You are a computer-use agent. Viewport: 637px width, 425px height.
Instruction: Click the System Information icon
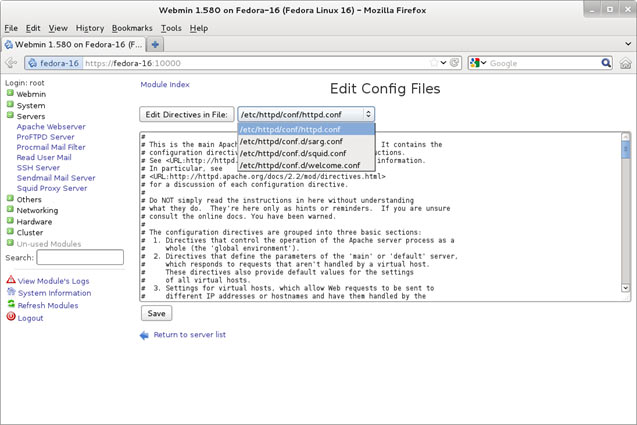click(x=11, y=292)
